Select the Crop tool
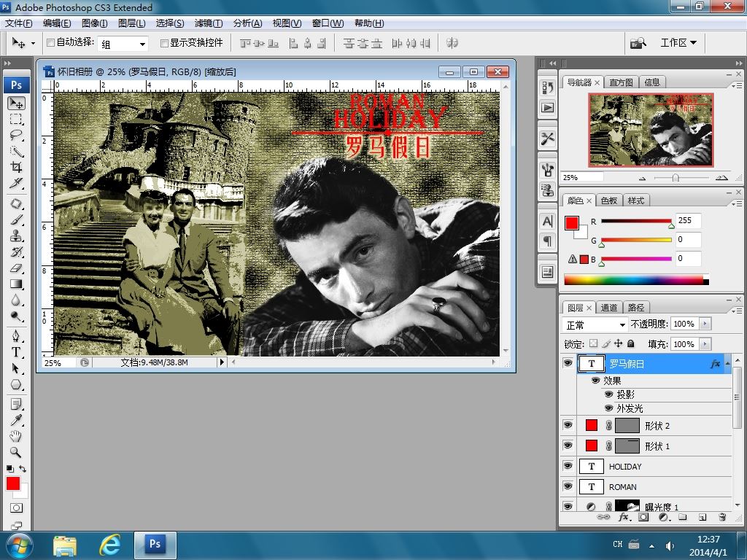747x560 pixels. pyautogui.click(x=16, y=167)
